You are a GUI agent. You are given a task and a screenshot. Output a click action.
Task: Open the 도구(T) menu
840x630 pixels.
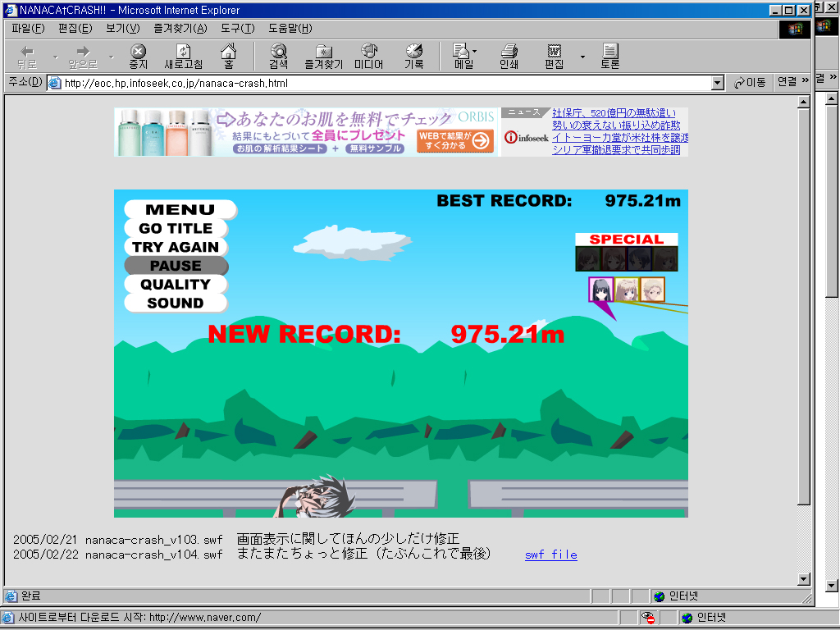(x=237, y=28)
